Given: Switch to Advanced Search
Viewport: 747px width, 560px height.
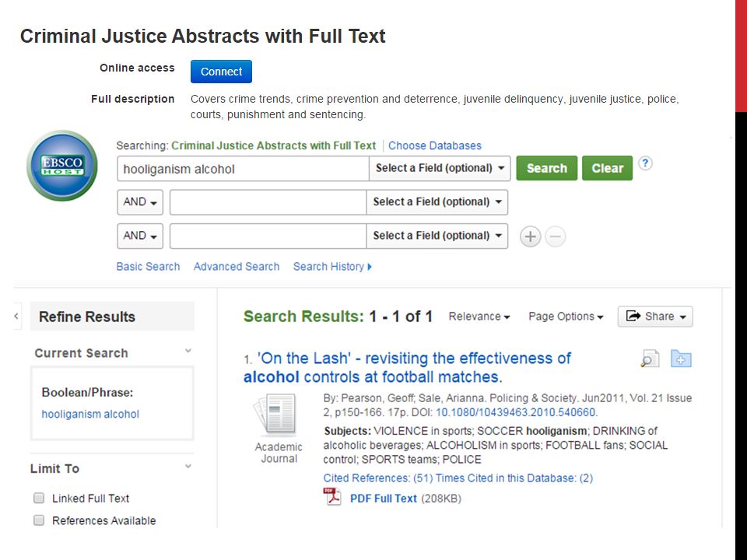Looking at the screenshot, I should click(x=237, y=267).
